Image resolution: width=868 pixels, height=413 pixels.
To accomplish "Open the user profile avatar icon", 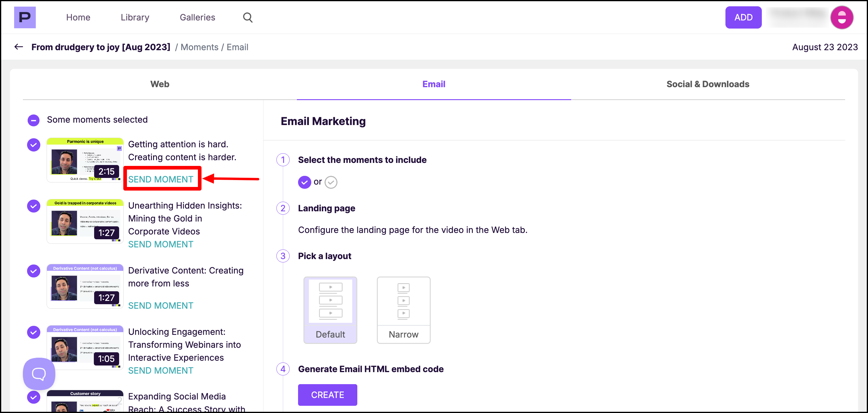I will pyautogui.click(x=841, y=17).
